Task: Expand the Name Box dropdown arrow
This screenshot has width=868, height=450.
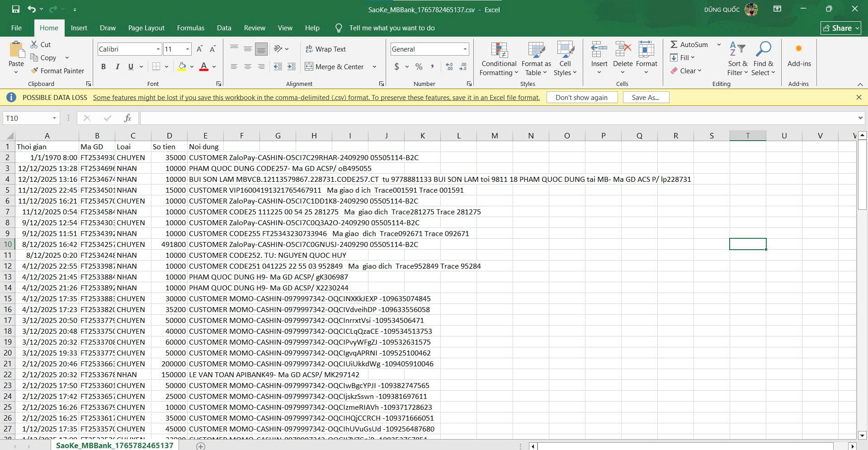Action: [54, 118]
